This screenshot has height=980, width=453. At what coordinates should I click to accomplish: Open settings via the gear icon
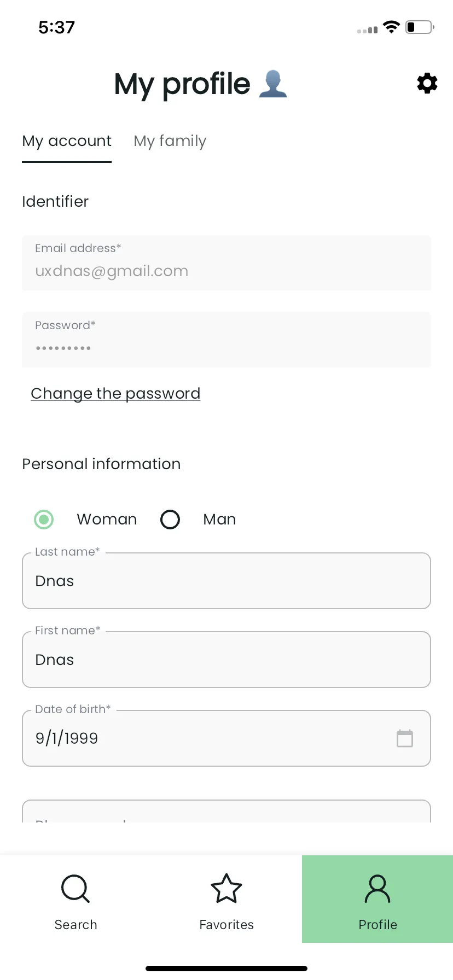coord(427,83)
